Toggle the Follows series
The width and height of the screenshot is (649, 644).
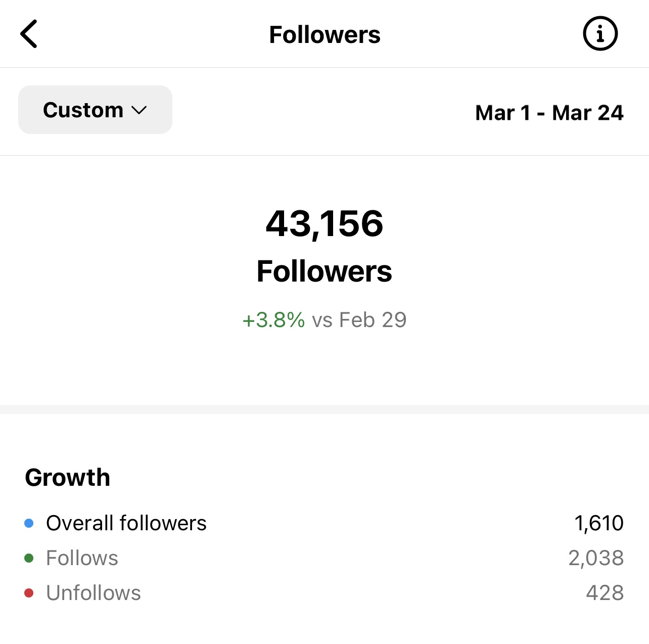pyautogui.click(x=82, y=558)
